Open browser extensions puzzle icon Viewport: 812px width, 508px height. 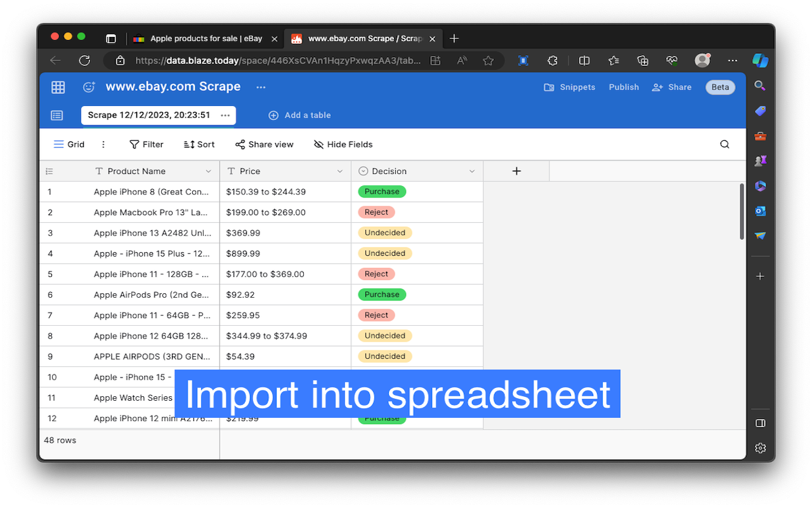[553, 60]
